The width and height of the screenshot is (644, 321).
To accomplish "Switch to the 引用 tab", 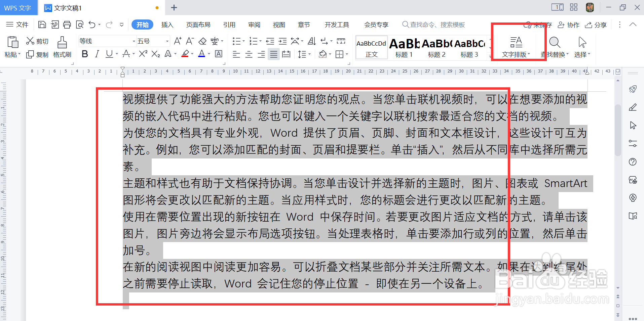I will pyautogui.click(x=229, y=25).
